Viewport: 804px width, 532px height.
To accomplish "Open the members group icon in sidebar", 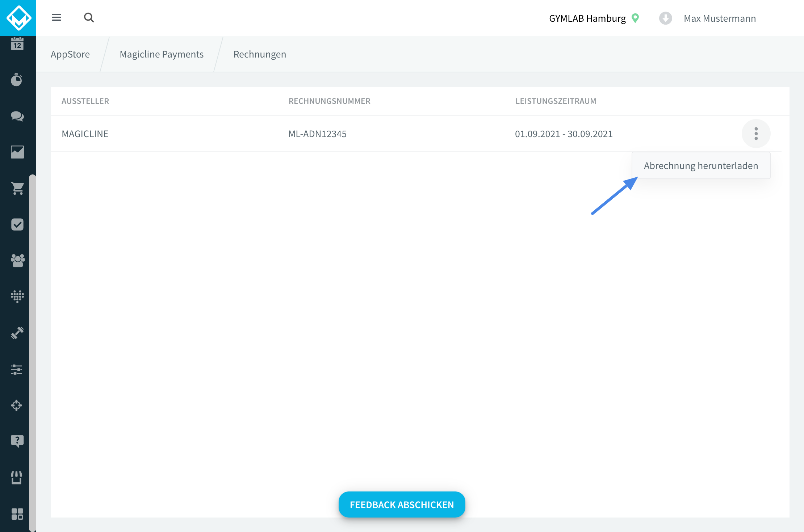I will (x=17, y=260).
